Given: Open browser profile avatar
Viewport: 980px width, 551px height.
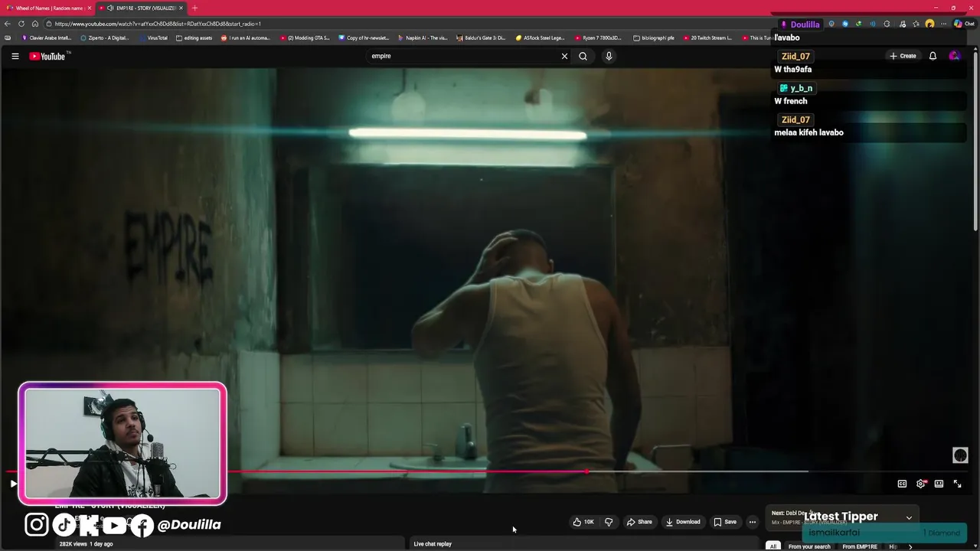Looking at the screenshot, I should (x=929, y=24).
